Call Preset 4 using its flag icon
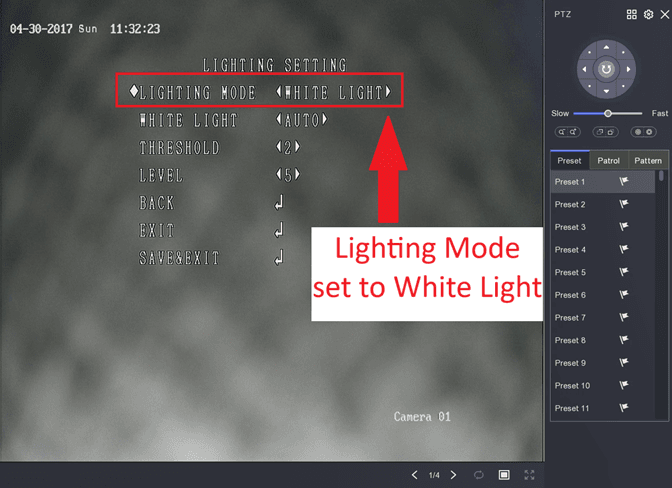The image size is (672, 488). pos(624,249)
